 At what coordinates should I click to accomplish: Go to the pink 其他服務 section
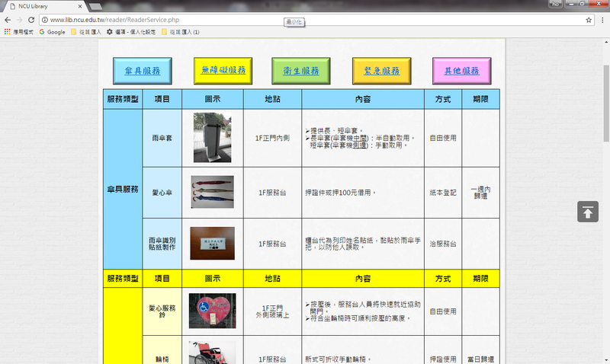461,71
